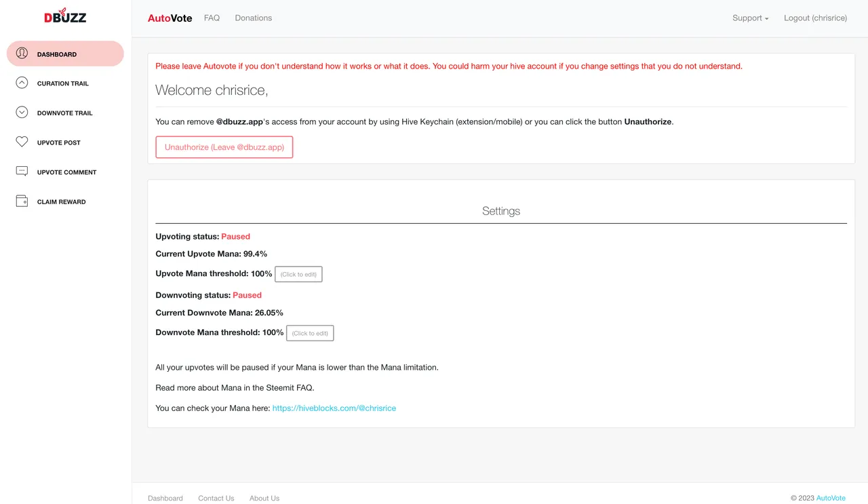The width and height of the screenshot is (868, 504).
Task: Click the Dashboard user icon
Action: pos(22,53)
